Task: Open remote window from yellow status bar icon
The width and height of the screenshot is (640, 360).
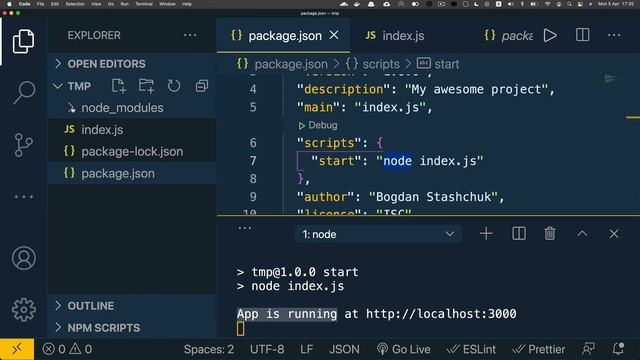Action: point(17,349)
